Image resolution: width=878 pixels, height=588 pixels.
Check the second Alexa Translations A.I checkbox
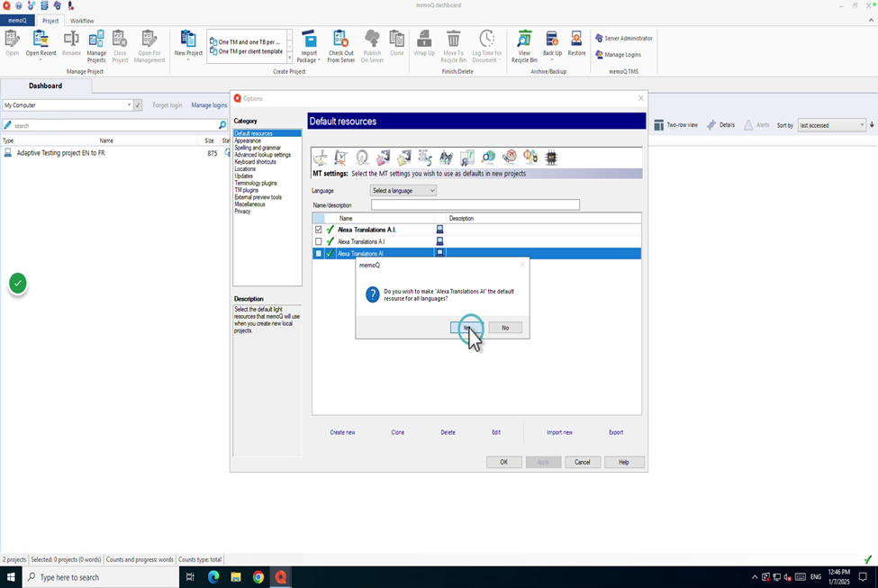tap(318, 241)
